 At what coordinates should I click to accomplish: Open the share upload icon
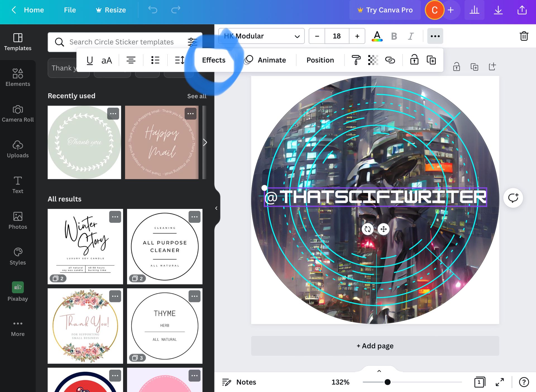[522, 10]
